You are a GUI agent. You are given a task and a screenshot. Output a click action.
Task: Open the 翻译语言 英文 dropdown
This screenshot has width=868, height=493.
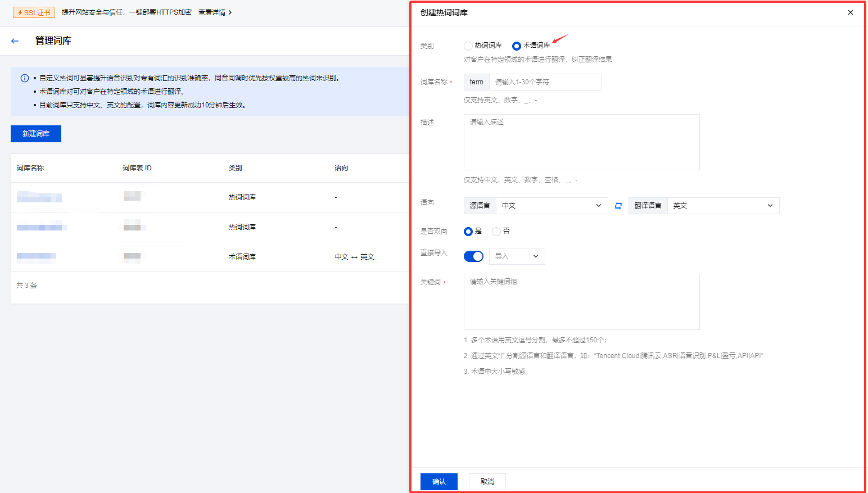722,206
